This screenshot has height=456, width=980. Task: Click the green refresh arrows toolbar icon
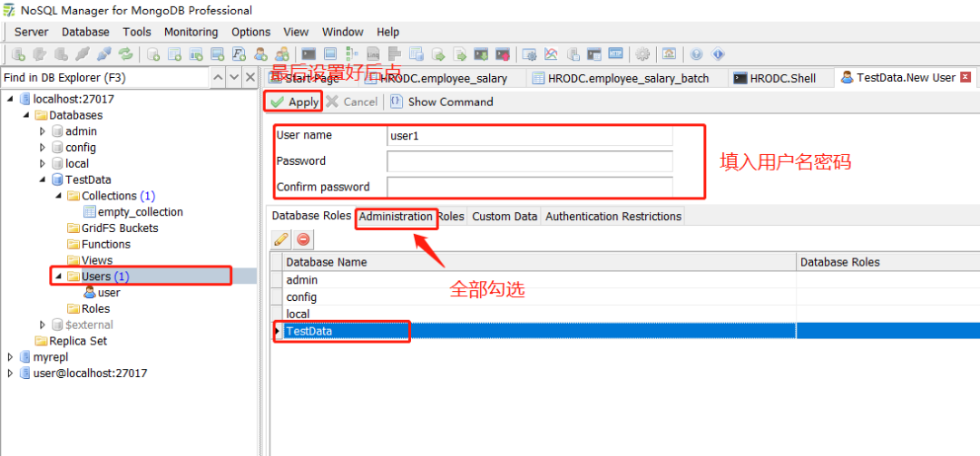click(x=125, y=53)
